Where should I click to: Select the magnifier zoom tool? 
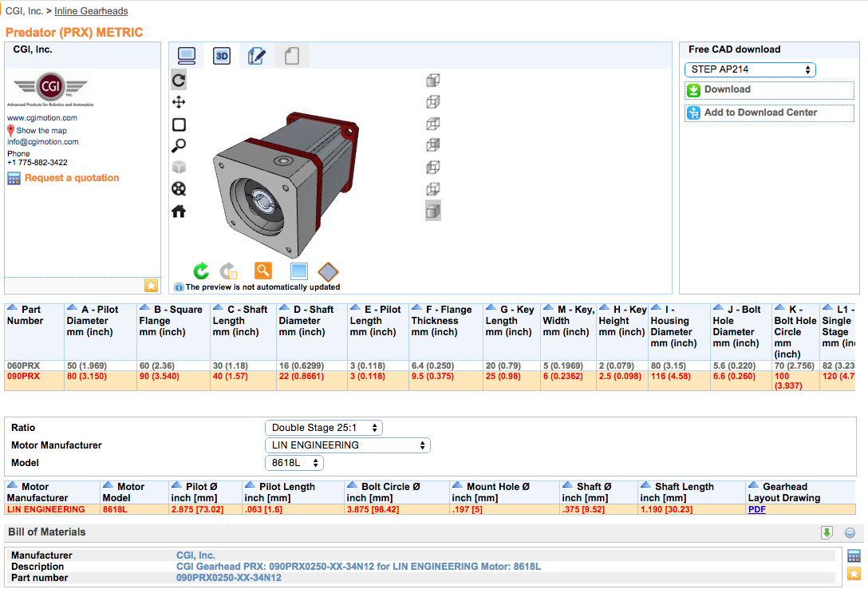[178, 145]
